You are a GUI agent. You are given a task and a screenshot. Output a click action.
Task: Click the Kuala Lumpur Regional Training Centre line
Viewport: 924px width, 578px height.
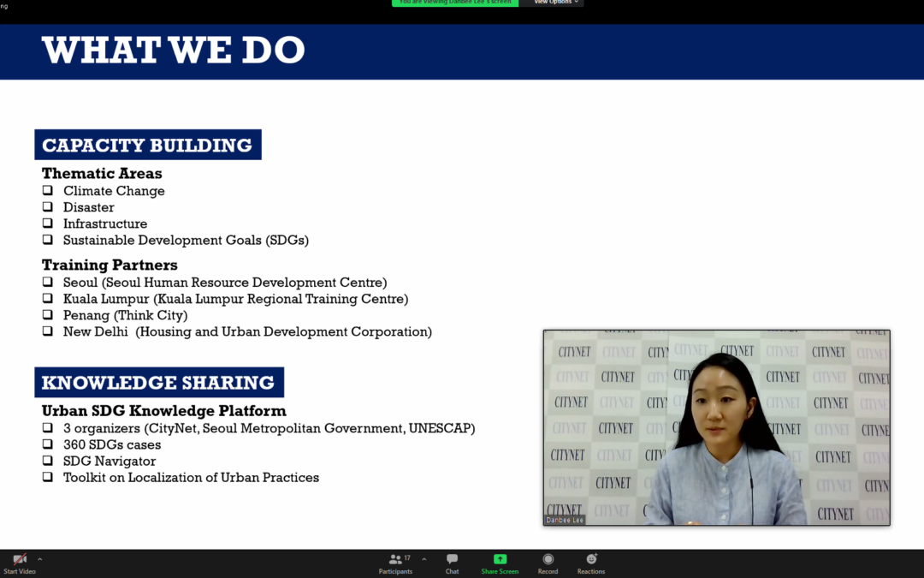point(236,299)
